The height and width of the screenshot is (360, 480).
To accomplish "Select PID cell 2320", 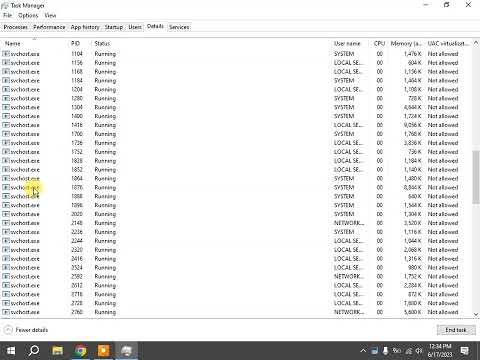I will pos(77,250).
